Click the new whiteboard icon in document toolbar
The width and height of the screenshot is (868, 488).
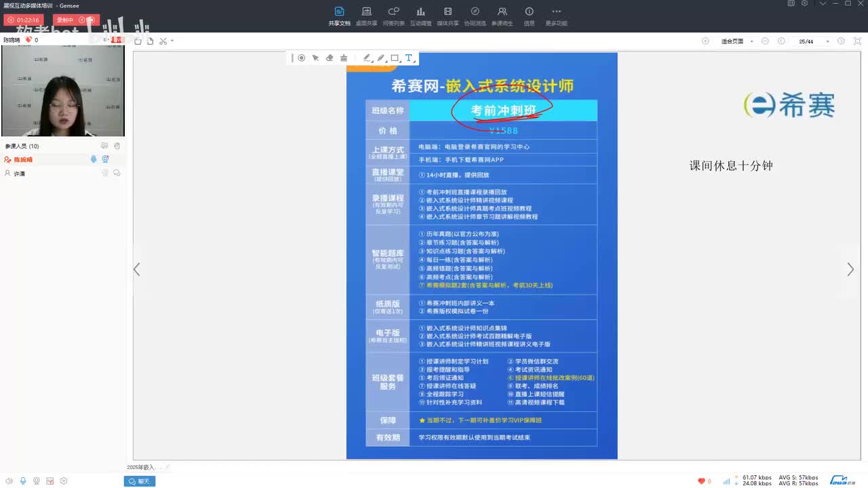138,41
